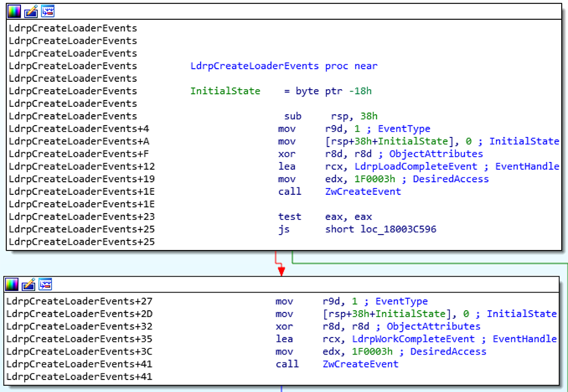Select the "; DesiredAccess" comment on the +19 line

point(445,179)
